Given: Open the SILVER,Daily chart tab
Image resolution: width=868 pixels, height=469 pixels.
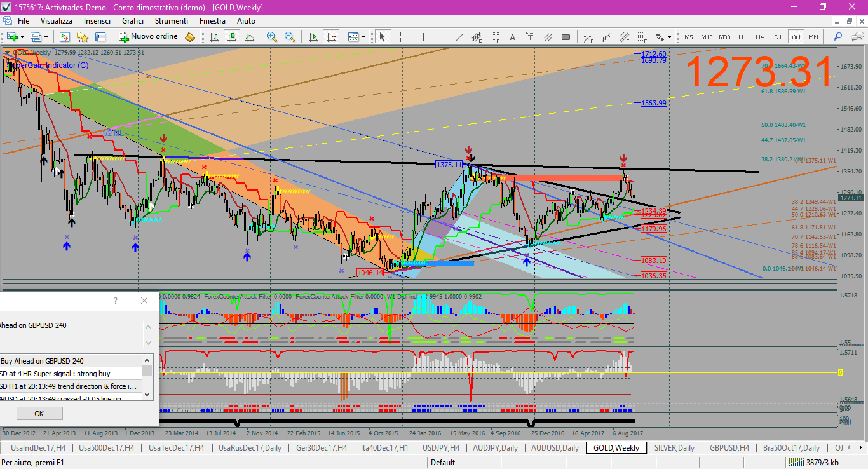Looking at the screenshot, I should (x=674, y=448).
